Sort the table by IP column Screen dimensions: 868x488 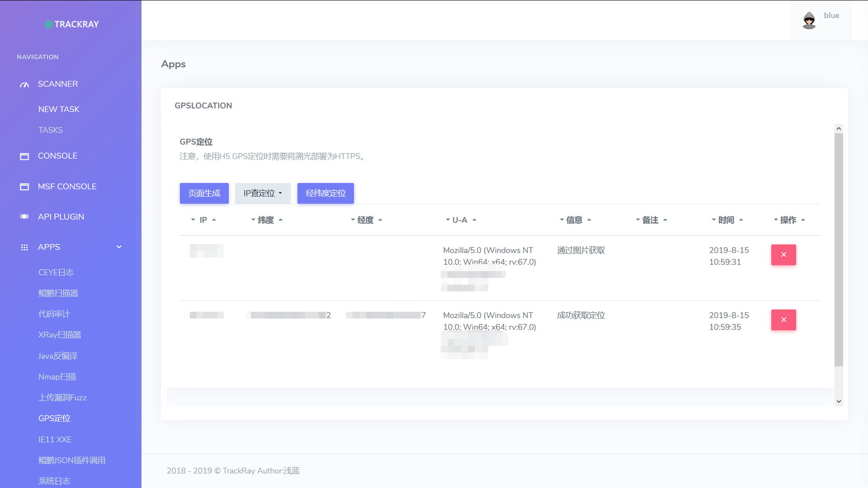[203, 220]
